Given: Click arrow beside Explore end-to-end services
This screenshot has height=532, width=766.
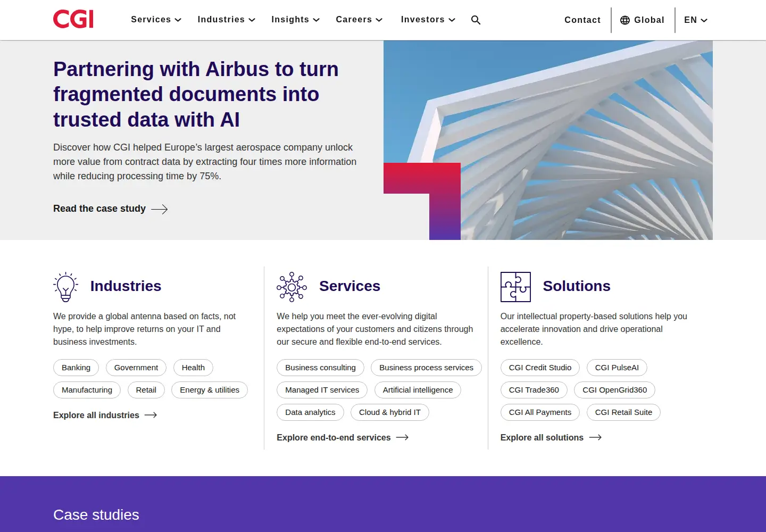Looking at the screenshot, I should 402,437.
